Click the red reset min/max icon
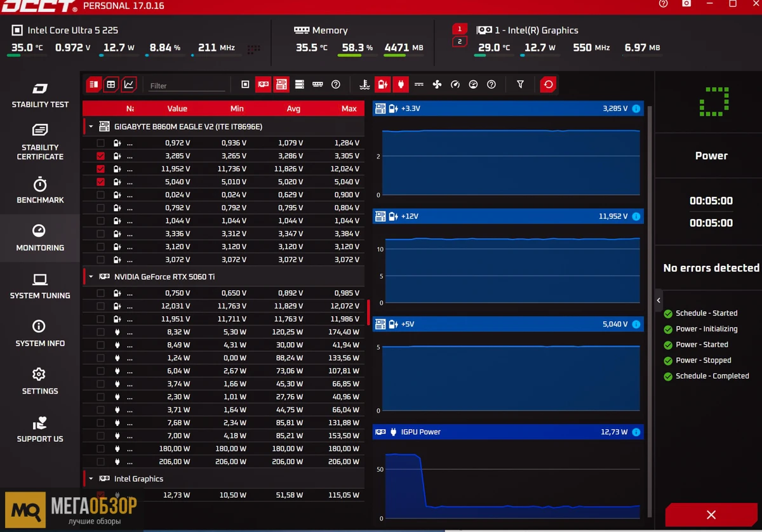Viewport: 762px width, 532px height. click(548, 84)
